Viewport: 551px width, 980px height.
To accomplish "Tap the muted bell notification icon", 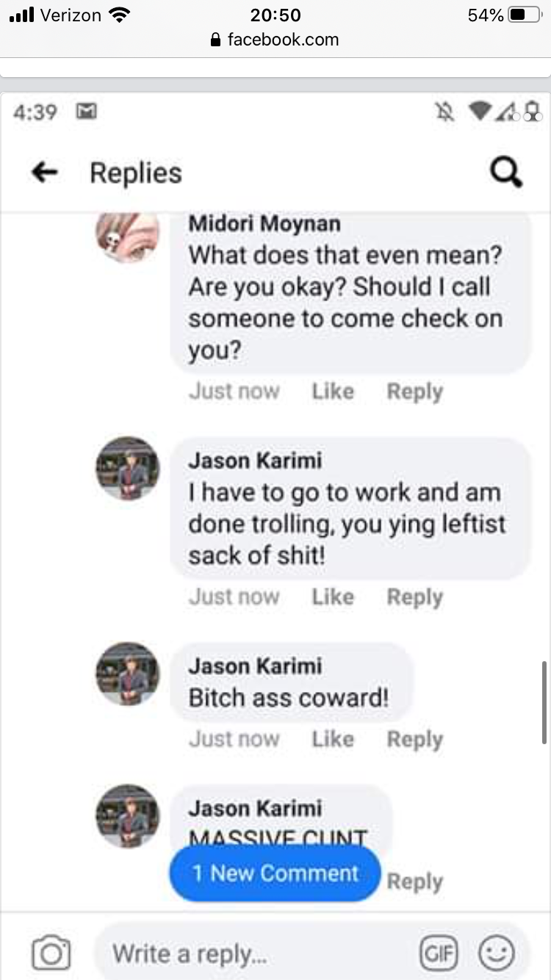I will pyautogui.click(x=444, y=112).
